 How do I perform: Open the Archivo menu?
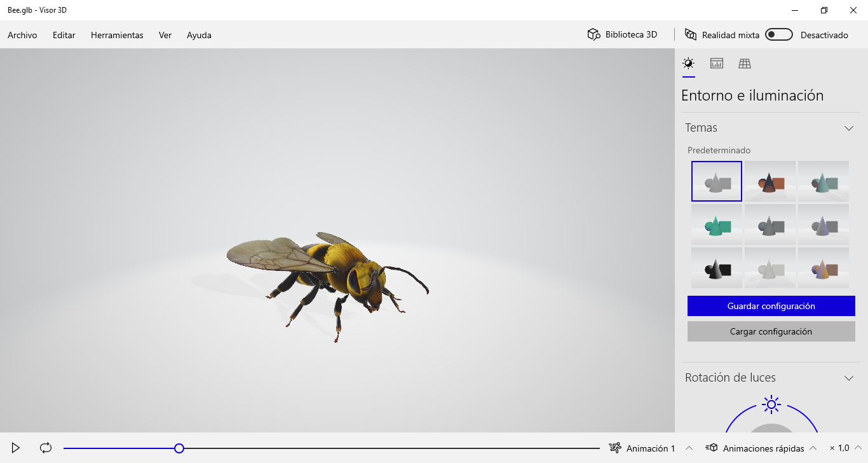tap(22, 35)
